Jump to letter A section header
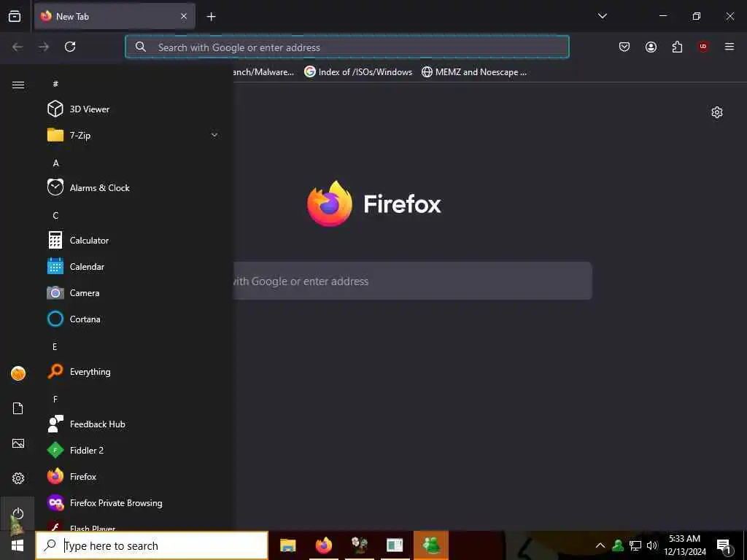Image resolution: width=747 pixels, height=560 pixels. pos(55,163)
